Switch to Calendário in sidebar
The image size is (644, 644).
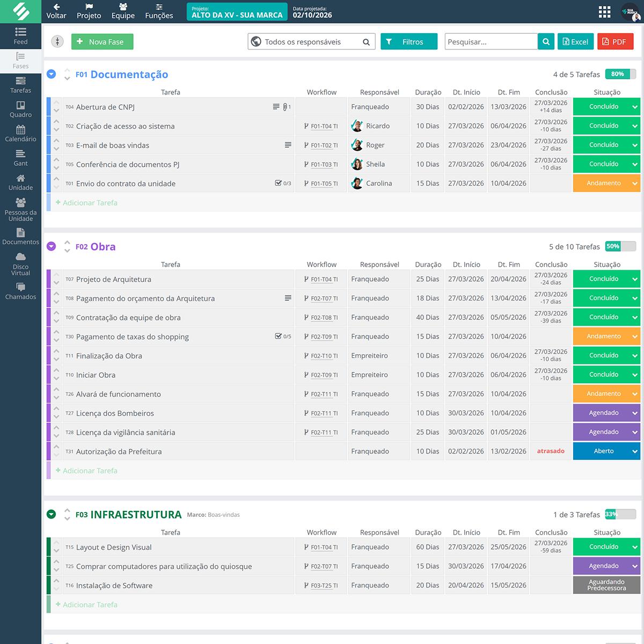point(20,133)
